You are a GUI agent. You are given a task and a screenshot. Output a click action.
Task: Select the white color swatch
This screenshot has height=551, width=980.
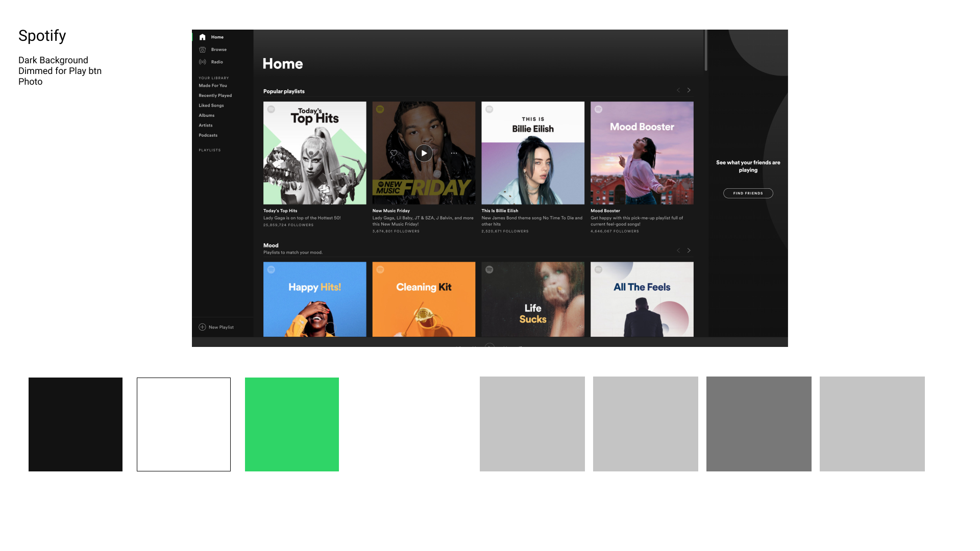[x=184, y=424]
